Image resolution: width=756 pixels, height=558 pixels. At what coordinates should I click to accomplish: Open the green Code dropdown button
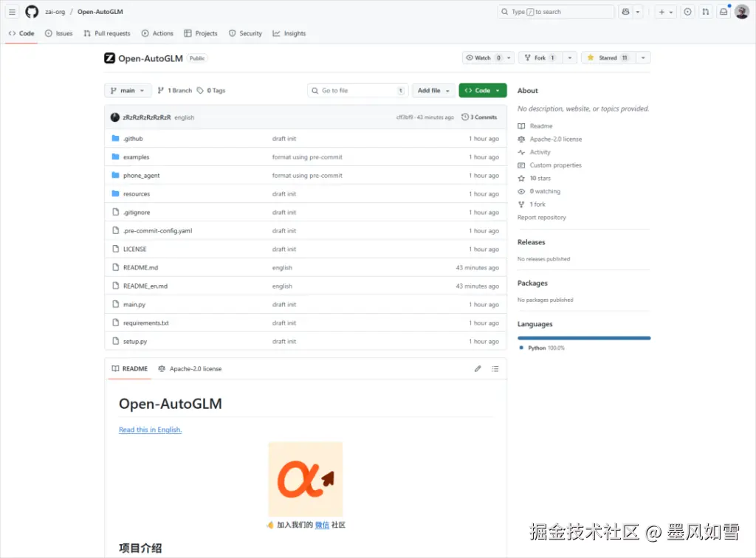point(483,91)
